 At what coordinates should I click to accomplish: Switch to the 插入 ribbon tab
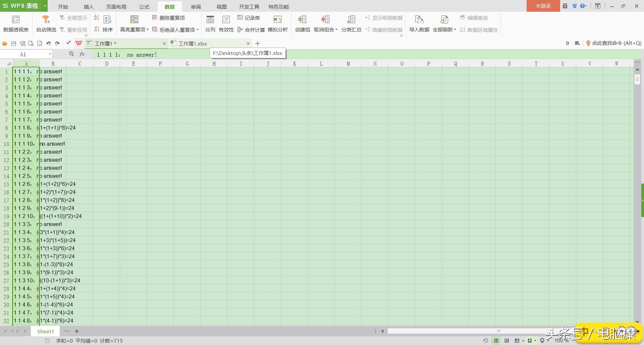click(89, 7)
